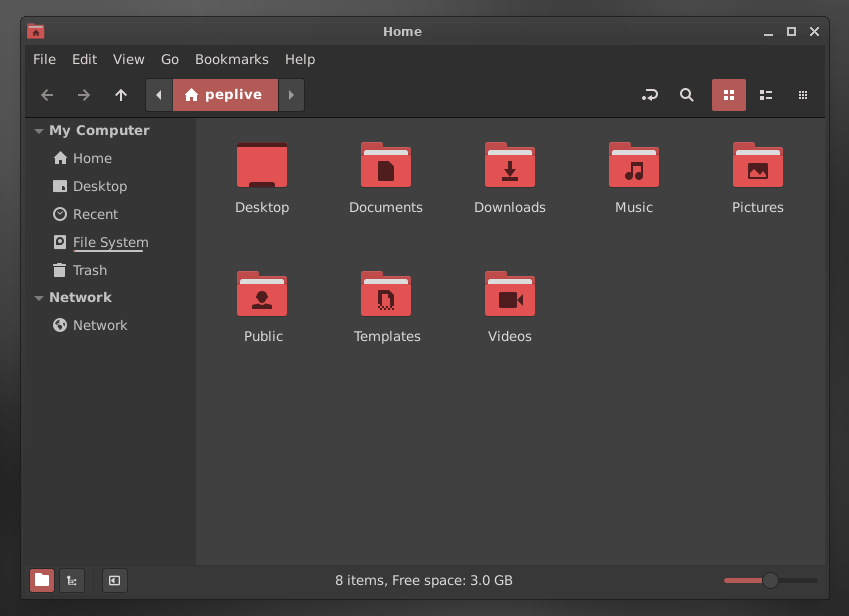Collapse the My Computer section
Screen dimensions: 849x616
pos(39,130)
